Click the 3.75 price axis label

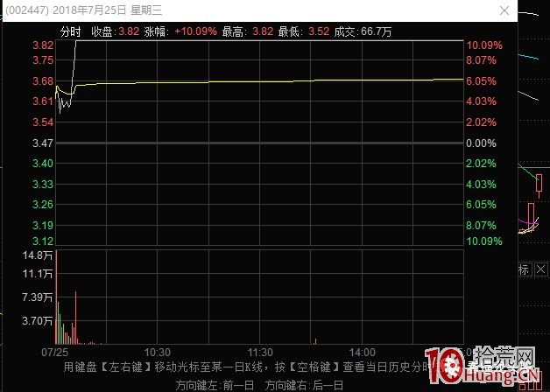[x=43, y=60]
